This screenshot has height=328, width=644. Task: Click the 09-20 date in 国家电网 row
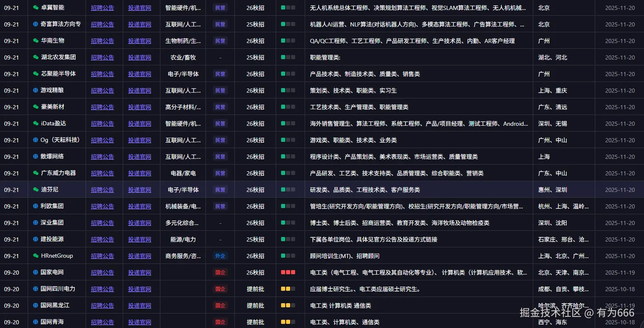coord(12,273)
